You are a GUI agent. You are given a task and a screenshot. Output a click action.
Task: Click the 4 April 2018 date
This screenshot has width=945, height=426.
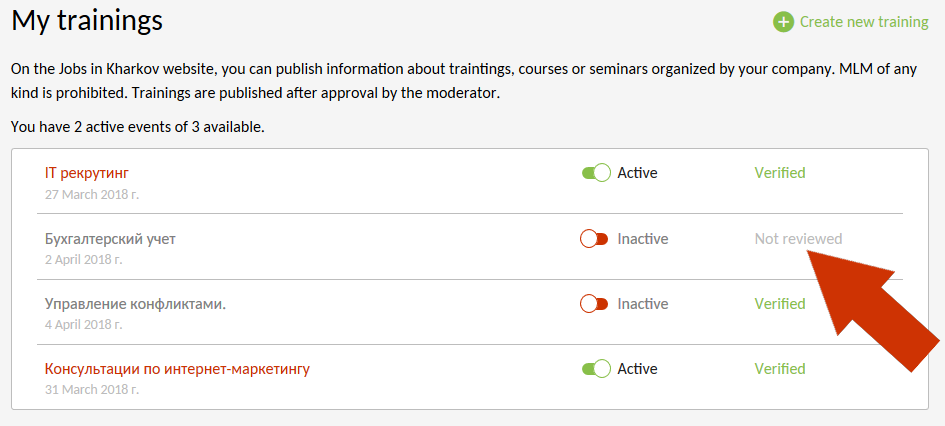pos(83,325)
